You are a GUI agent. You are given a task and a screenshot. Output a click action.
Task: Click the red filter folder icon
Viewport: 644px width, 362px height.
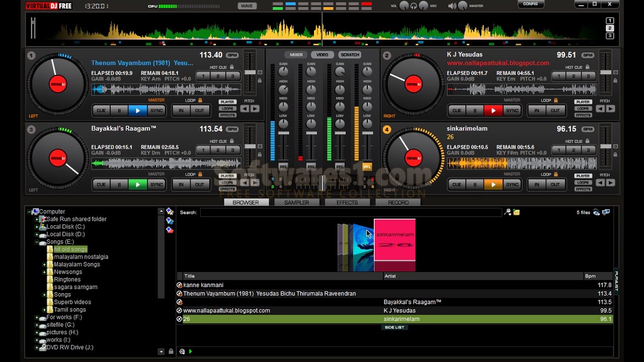pos(170,230)
